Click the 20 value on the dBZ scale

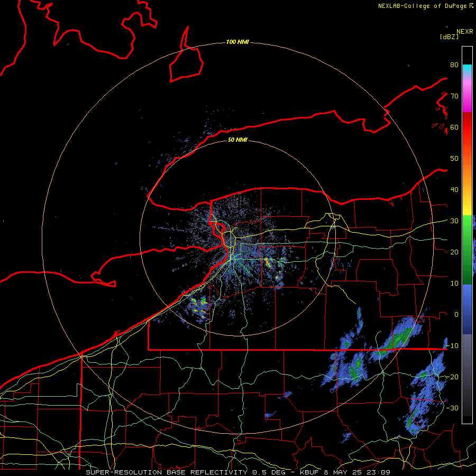coord(454,252)
